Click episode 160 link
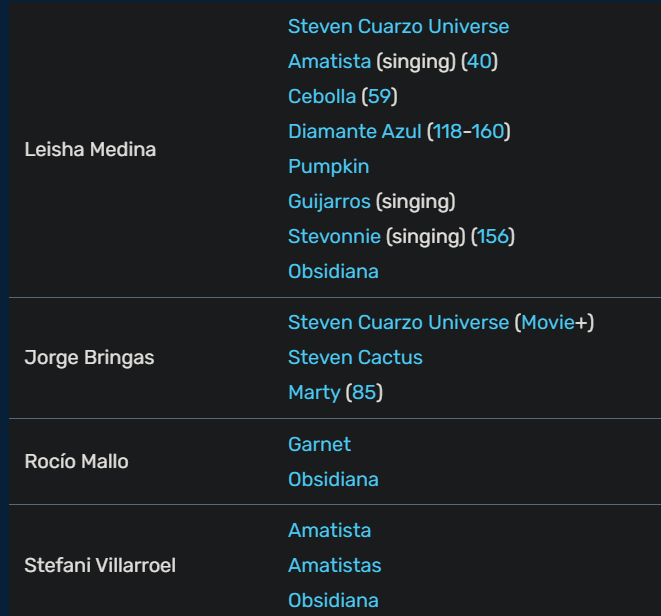This screenshot has width=661, height=616. [x=488, y=132]
